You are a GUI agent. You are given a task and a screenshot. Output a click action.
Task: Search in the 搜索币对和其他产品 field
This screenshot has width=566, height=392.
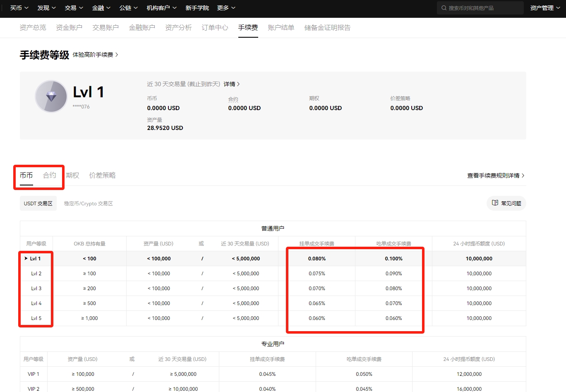(480, 8)
